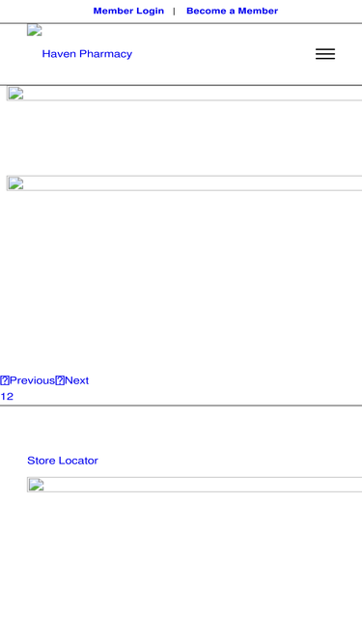
Task: Click the Store Locator map image frame
Action: click(195, 485)
